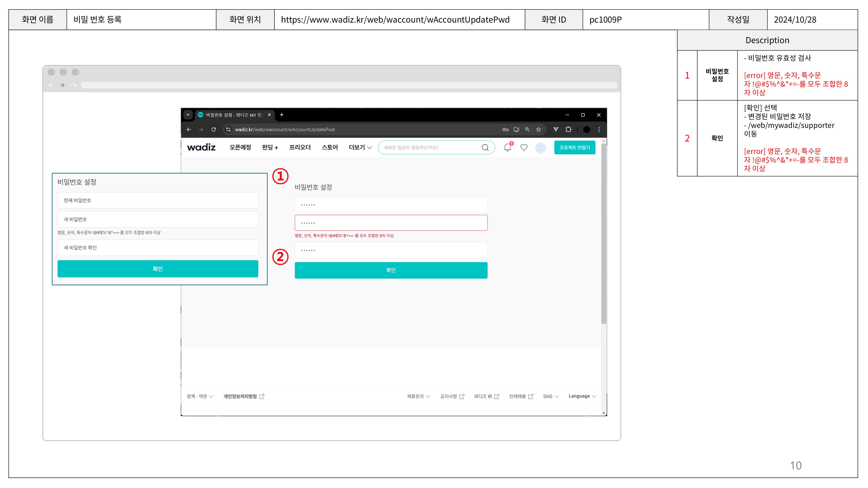Open the SNS dropdown in footer
Screen dimensions: 868x488
551,396
